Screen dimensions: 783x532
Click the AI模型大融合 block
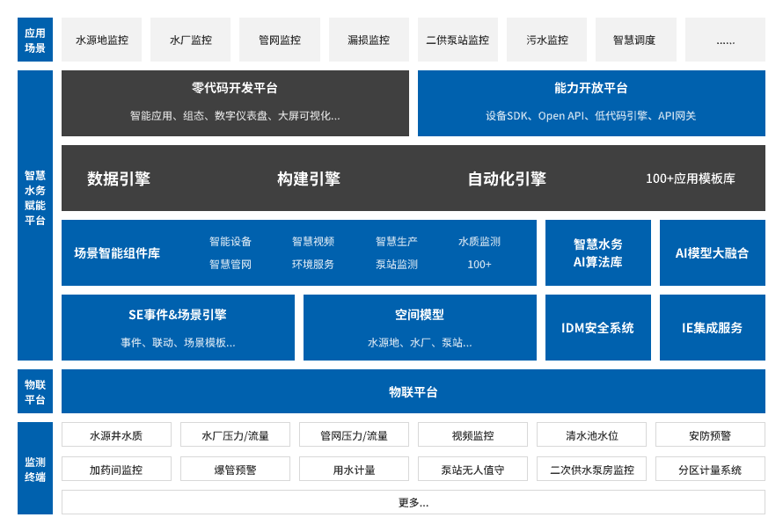tap(712, 252)
